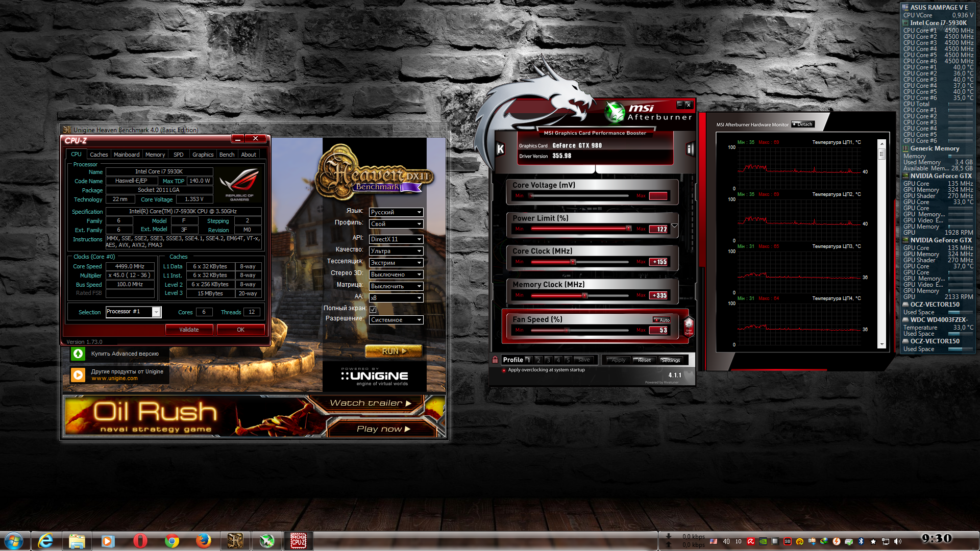Open Opera browser from the taskbar
This screenshot has width=980, height=551.
click(x=140, y=540)
